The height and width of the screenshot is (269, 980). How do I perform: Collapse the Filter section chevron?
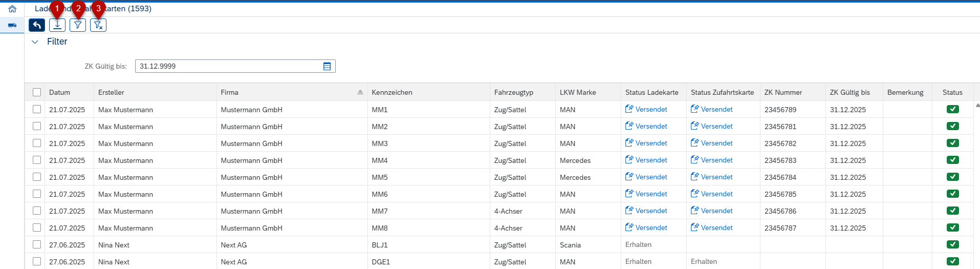tap(35, 42)
